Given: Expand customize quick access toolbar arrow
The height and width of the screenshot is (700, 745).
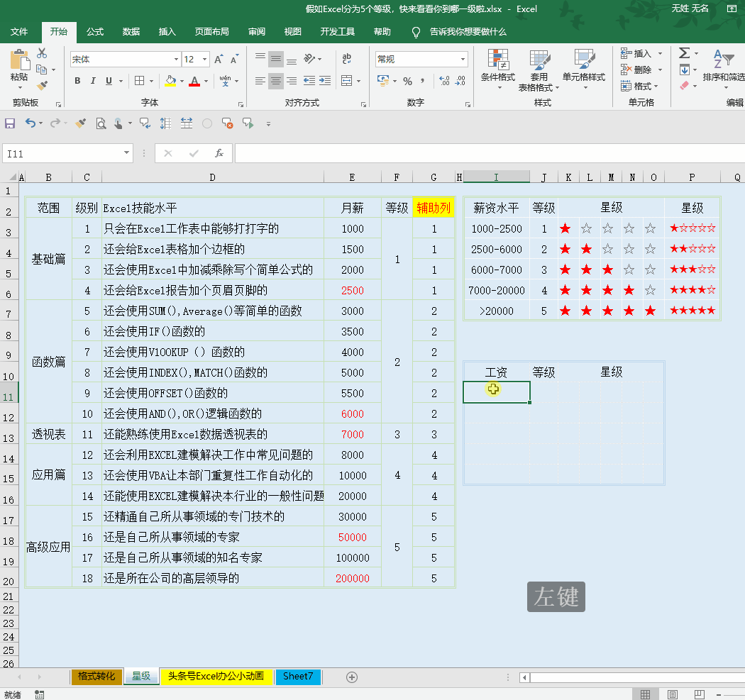Looking at the screenshot, I should 268,124.
